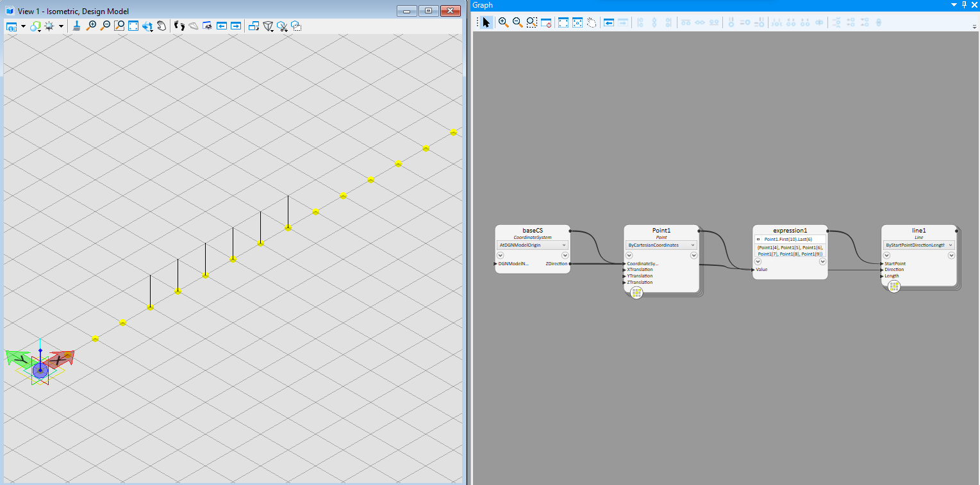Click the Navigate View camera icon
The width and height of the screenshot is (980, 485).
[x=207, y=26]
